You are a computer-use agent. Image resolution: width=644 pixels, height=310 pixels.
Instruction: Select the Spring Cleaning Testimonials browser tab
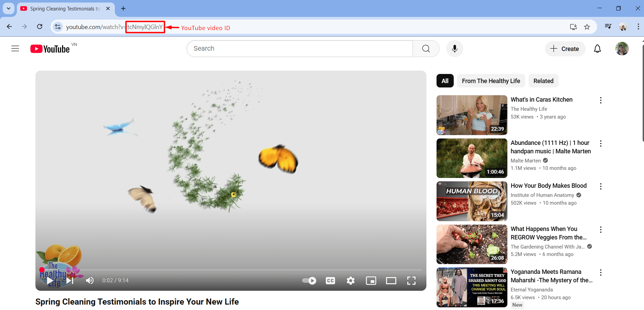point(65,9)
